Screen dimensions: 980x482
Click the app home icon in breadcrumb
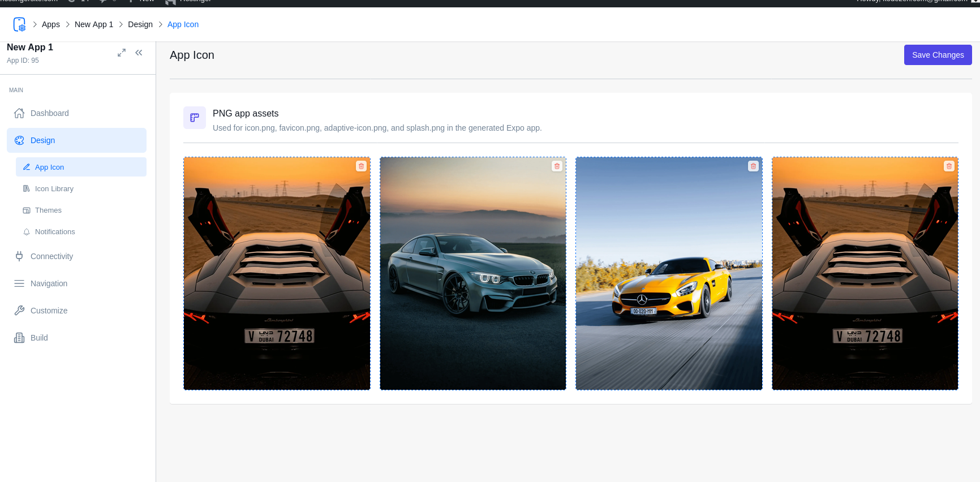(x=19, y=24)
